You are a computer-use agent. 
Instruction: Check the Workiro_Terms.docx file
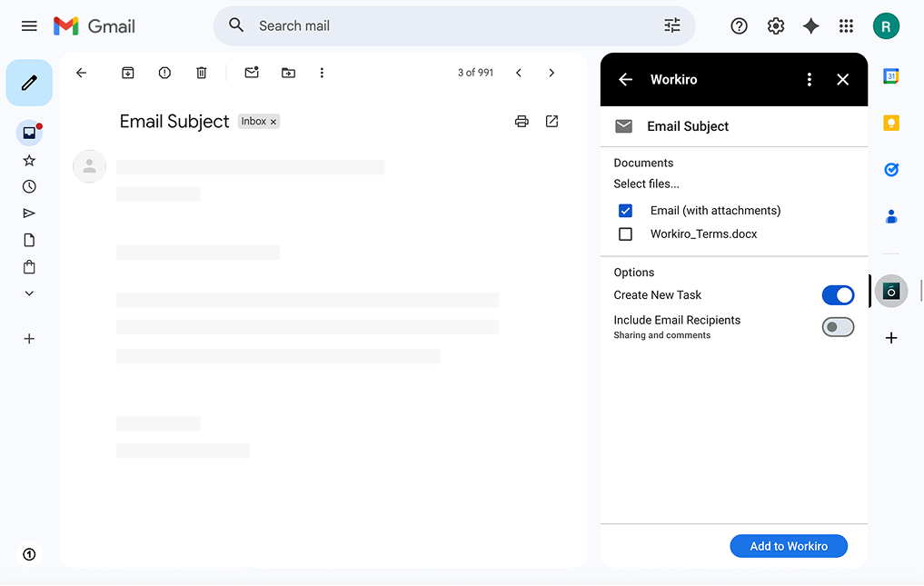(625, 233)
